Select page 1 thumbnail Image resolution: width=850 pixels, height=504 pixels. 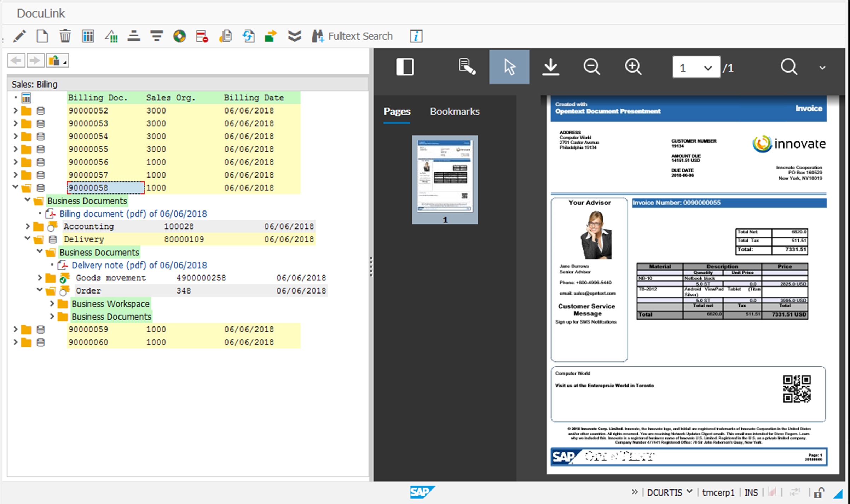[x=445, y=180]
